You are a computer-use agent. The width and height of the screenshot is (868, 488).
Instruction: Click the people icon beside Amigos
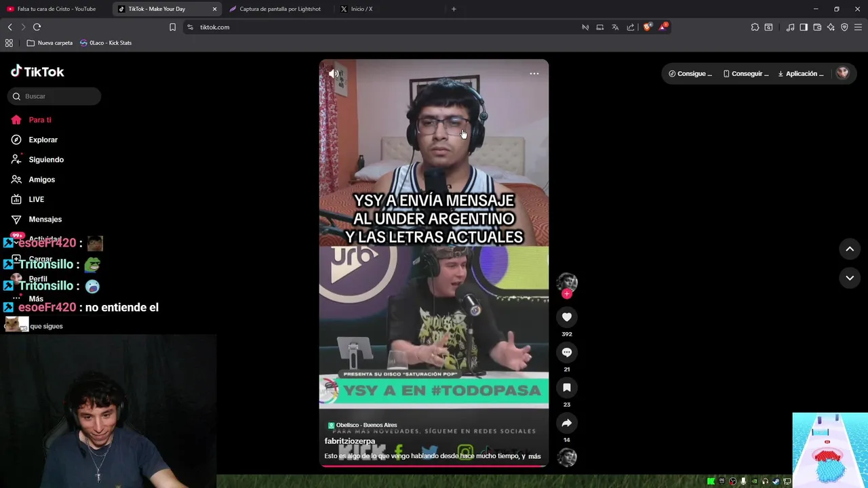tap(16, 180)
